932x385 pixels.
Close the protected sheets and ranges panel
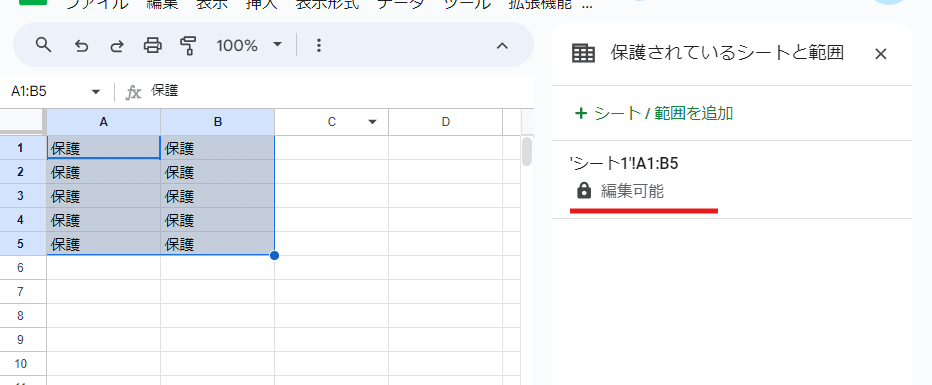[881, 54]
